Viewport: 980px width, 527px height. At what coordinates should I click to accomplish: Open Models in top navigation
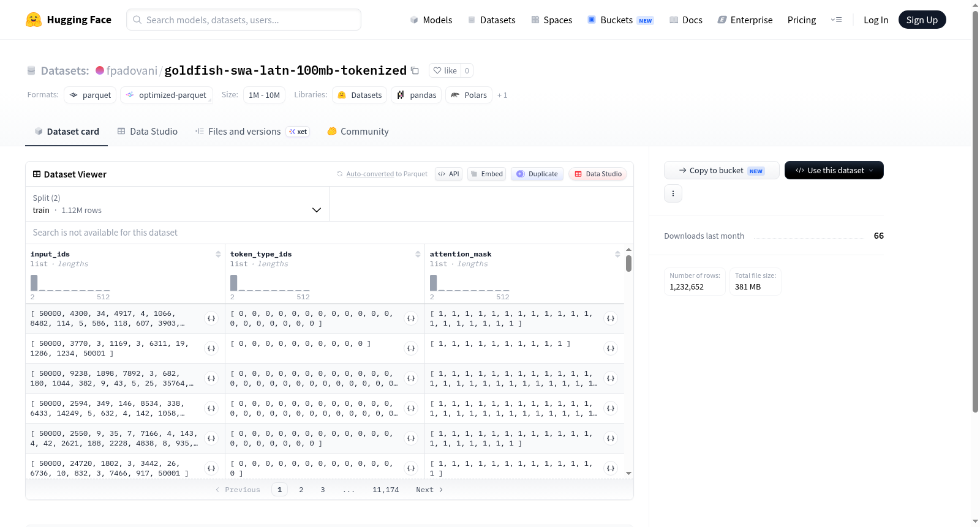click(x=431, y=20)
